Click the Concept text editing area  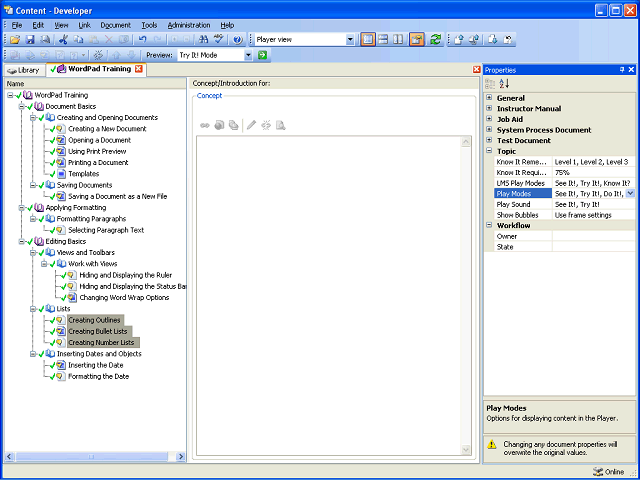(329, 296)
